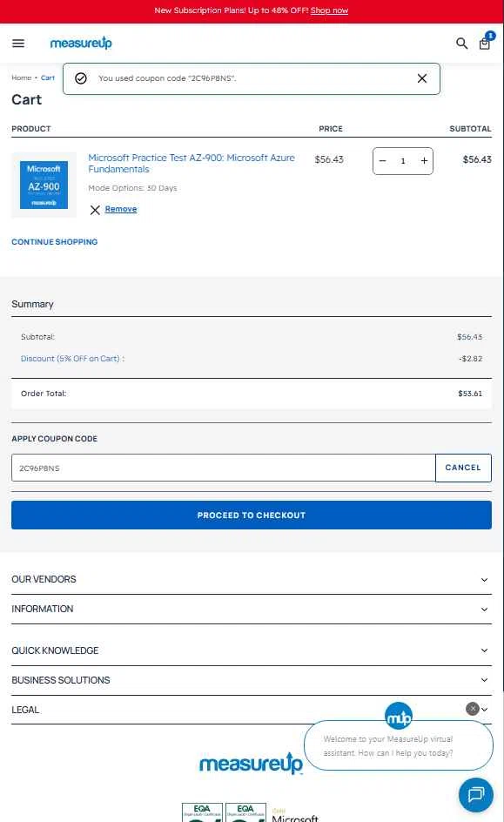Screen dimensions: 504x822
Task: Expand the Our Vendors section
Action: (x=252, y=579)
